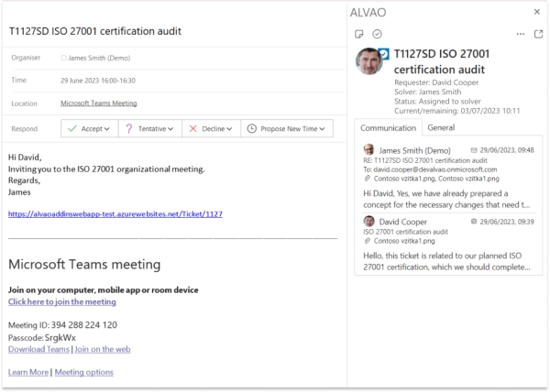
Task: Click 'Requester: David Cooper' text
Action: coord(436,82)
